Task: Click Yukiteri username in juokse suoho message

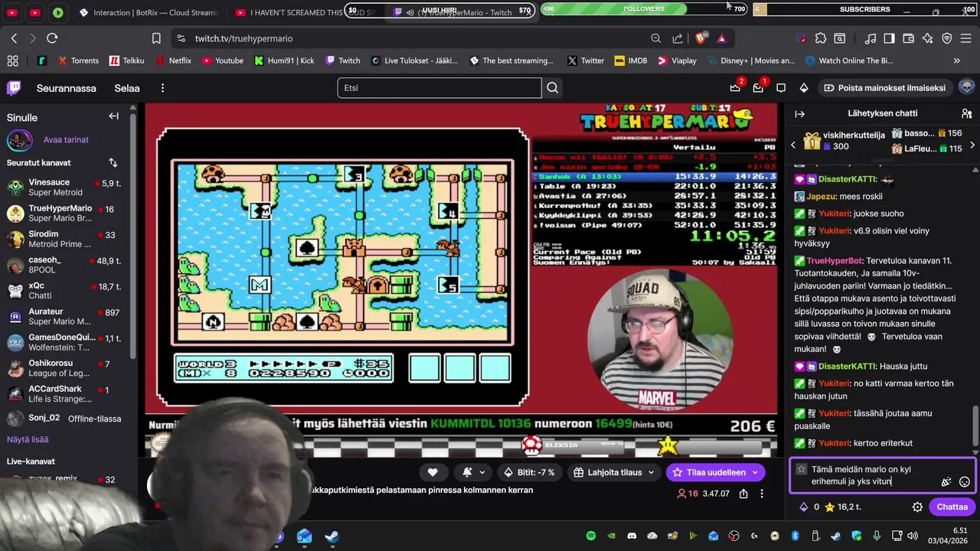Action: 833,214
